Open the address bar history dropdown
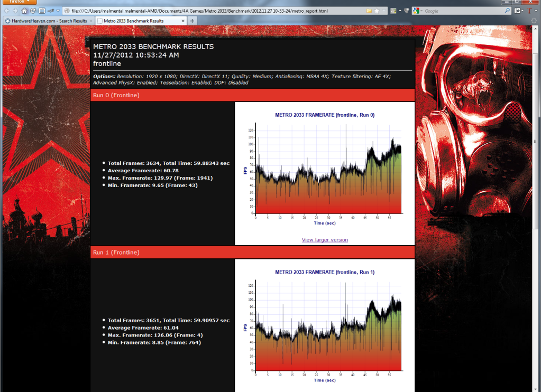The image size is (541, 392). point(383,11)
